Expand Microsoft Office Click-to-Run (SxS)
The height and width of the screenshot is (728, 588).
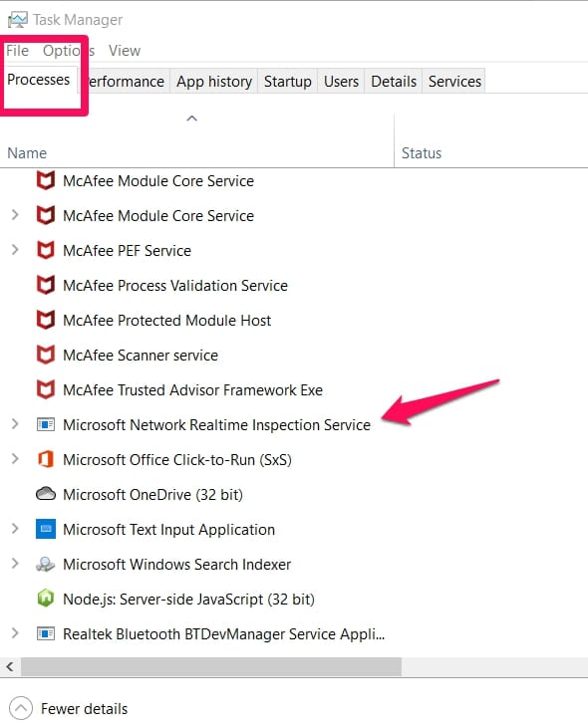coord(15,459)
